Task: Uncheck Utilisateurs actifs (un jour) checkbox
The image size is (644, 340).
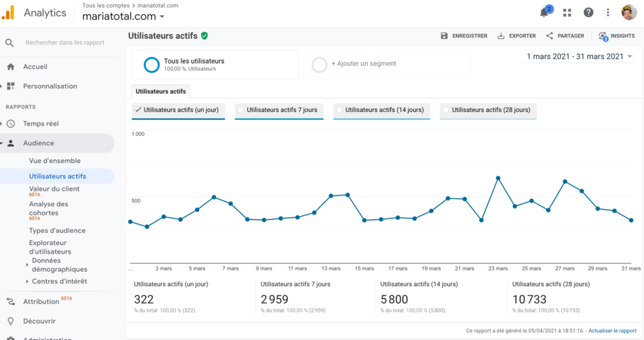Action: (x=138, y=110)
